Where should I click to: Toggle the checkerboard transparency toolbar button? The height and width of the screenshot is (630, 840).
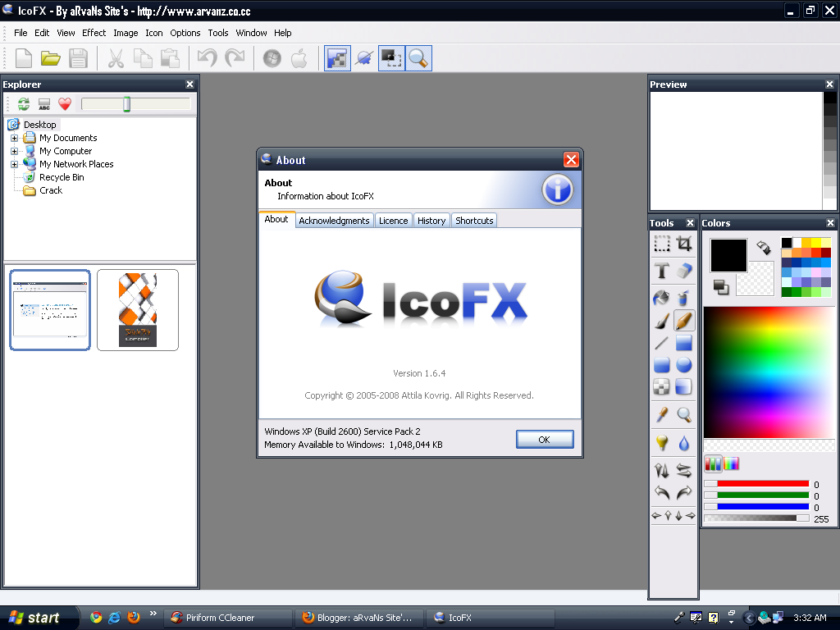(337, 58)
